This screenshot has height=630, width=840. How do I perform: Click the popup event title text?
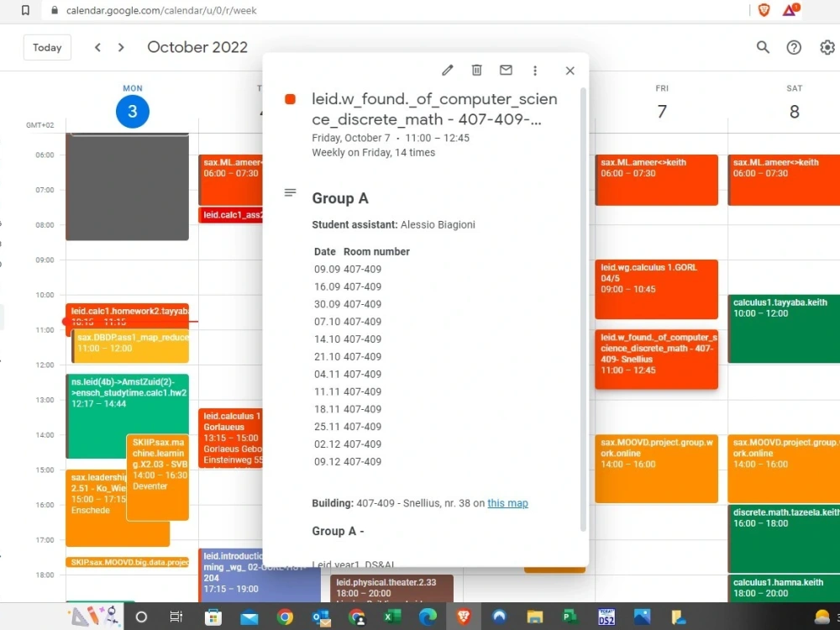click(434, 109)
